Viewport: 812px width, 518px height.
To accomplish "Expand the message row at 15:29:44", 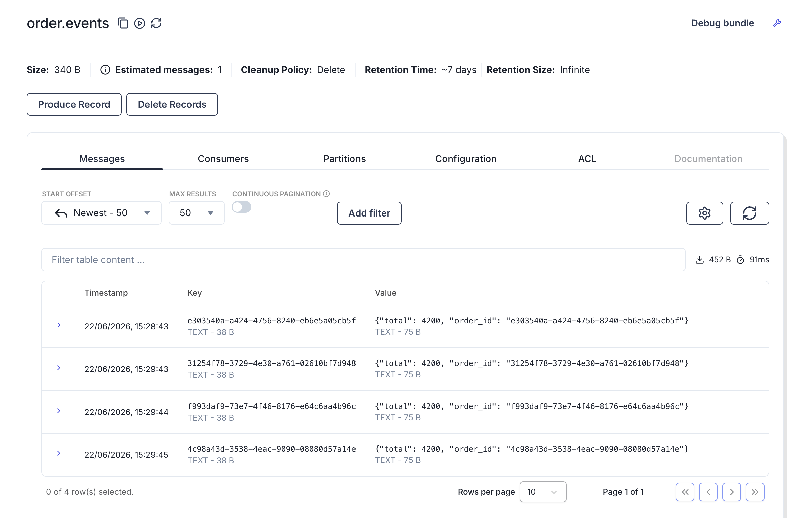I will [59, 411].
